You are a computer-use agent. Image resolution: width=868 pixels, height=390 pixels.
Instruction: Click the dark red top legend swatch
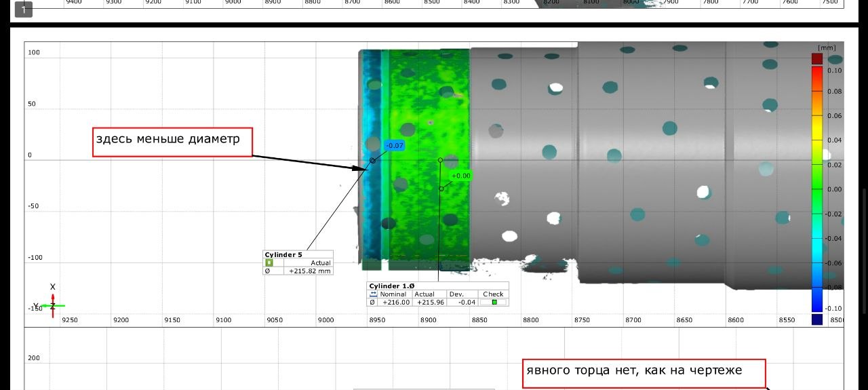coord(817,59)
